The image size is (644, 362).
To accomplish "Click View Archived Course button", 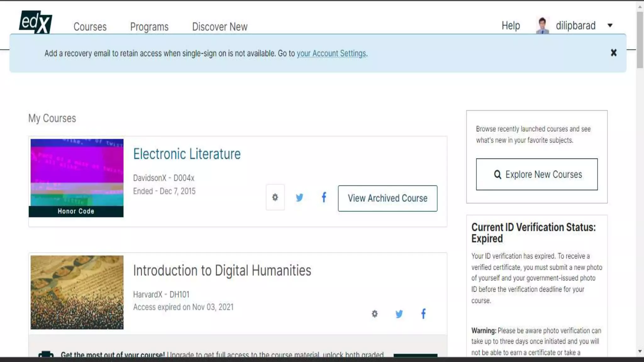I will click(387, 198).
